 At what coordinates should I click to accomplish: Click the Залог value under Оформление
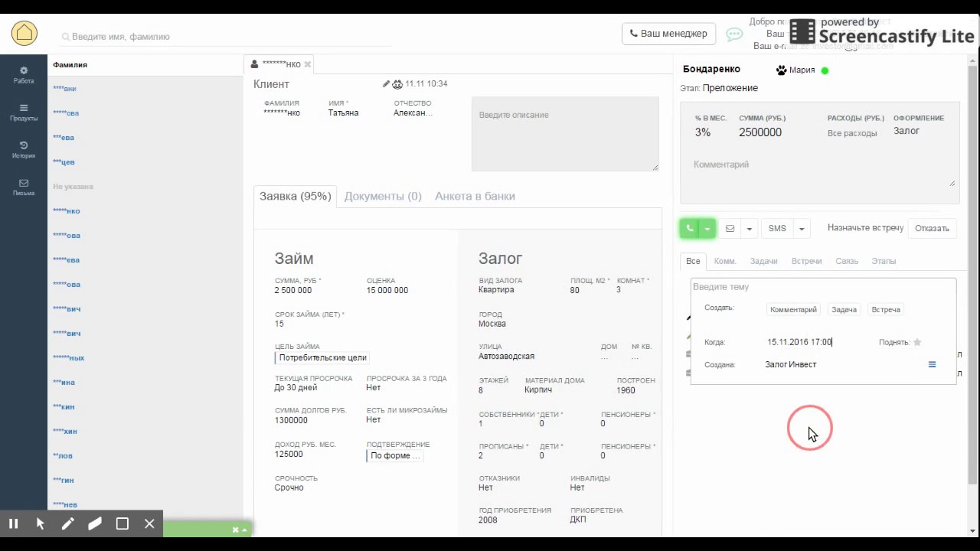(x=906, y=131)
